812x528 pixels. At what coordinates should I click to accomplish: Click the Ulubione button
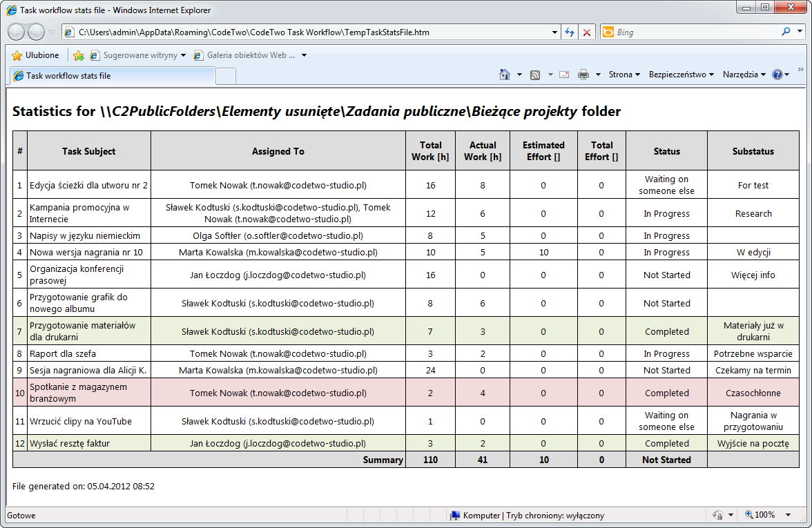tap(36, 55)
